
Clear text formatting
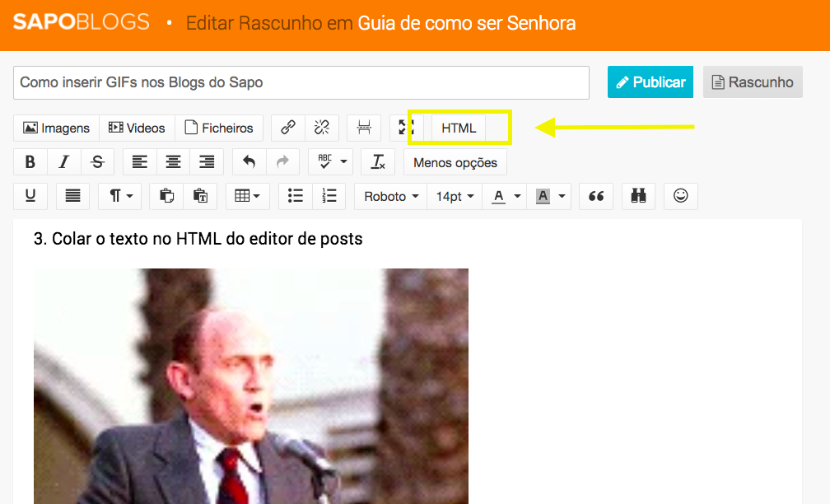click(x=378, y=161)
